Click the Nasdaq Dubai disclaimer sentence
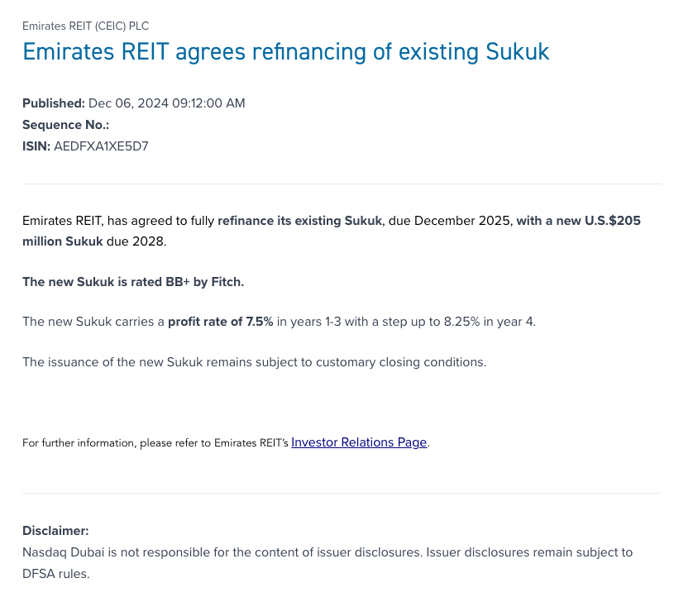The width and height of the screenshot is (674, 616). click(327, 552)
